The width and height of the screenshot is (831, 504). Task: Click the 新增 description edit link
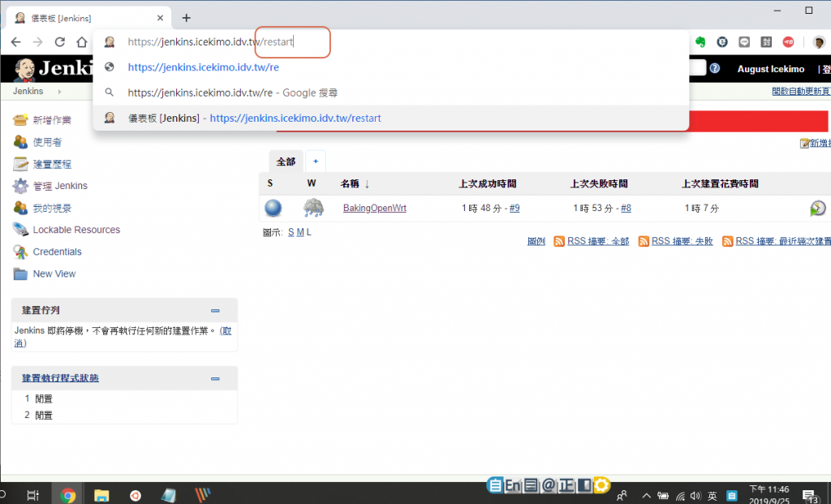[x=820, y=143]
